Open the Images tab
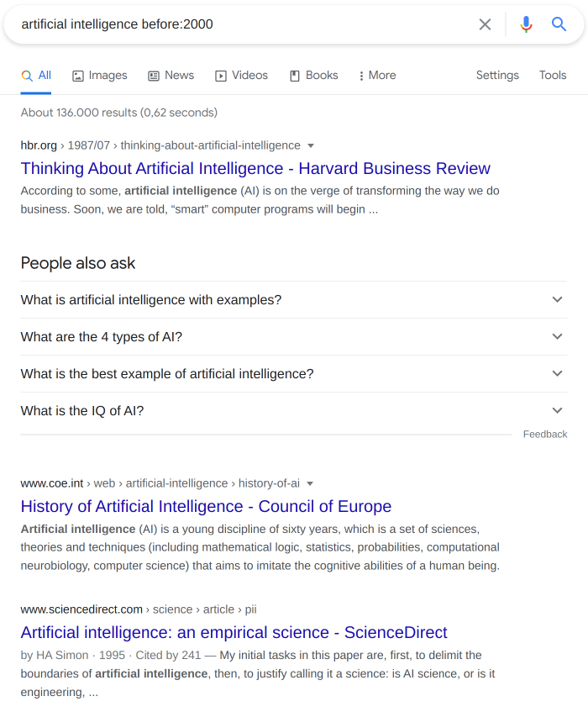The width and height of the screenshot is (588, 712). pos(100,76)
